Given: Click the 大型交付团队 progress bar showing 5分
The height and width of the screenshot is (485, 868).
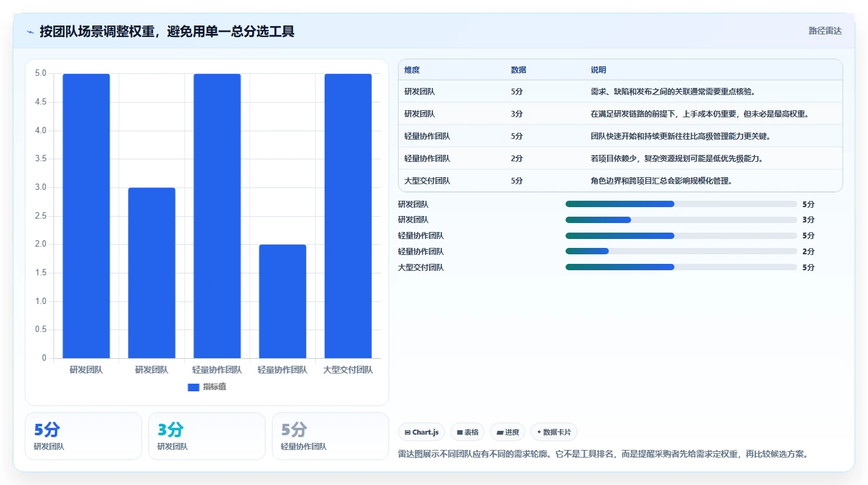Looking at the screenshot, I should click(681, 268).
